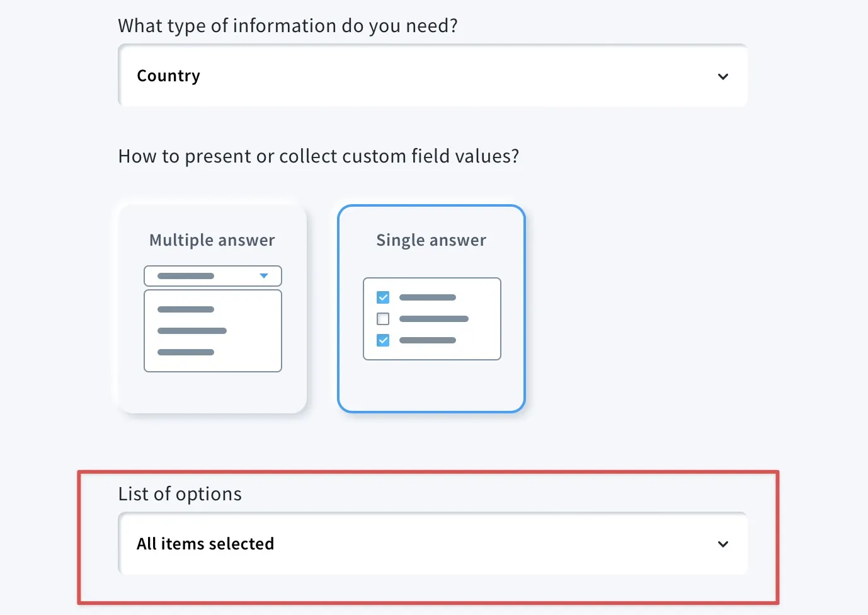Image resolution: width=868 pixels, height=615 pixels.
Task: Click the Single answer checkbox list illustration
Action: pyautogui.click(x=432, y=319)
